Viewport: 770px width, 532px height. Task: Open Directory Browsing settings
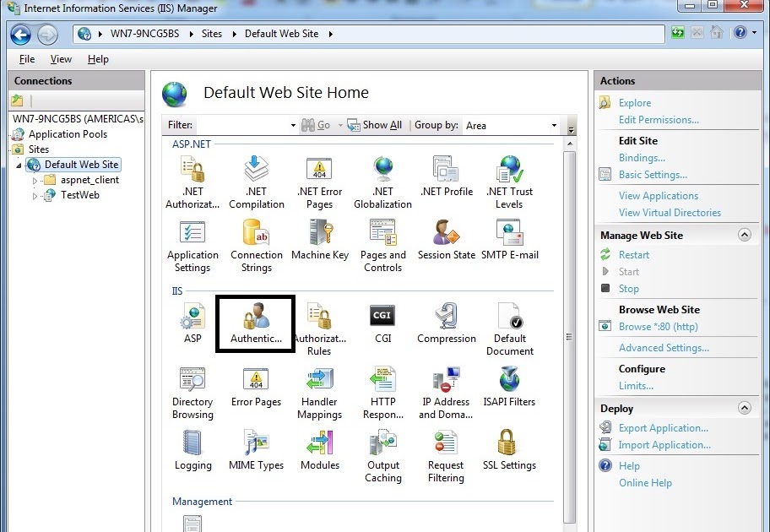pyautogui.click(x=192, y=385)
